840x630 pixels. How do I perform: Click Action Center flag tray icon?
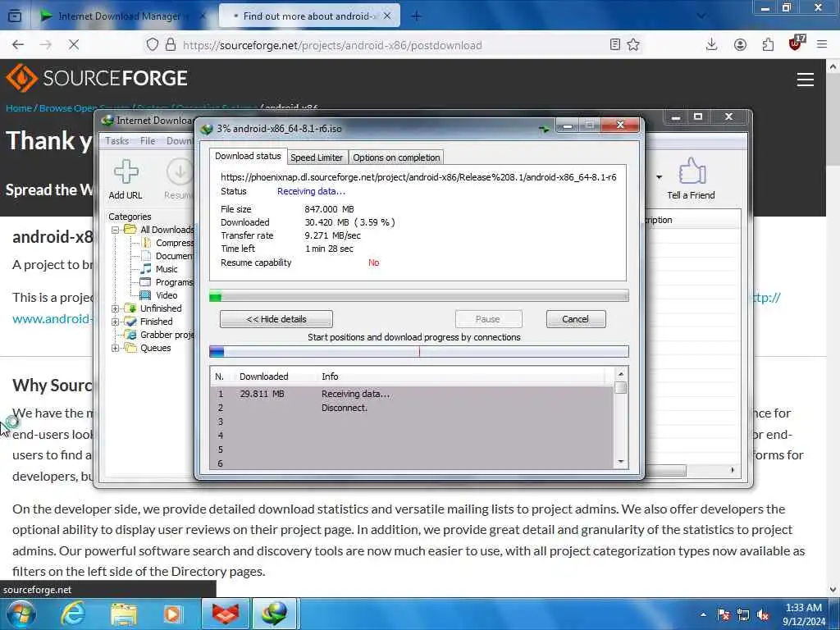[x=724, y=615]
